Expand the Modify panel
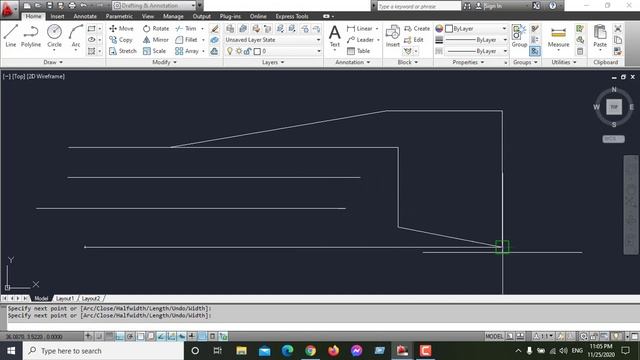The image size is (640, 360). coord(164,62)
